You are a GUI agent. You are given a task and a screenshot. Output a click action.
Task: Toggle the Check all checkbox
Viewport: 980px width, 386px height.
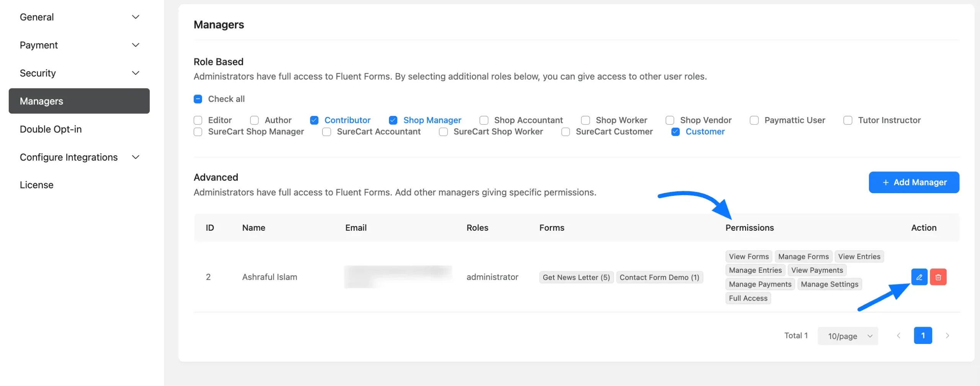(198, 99)
